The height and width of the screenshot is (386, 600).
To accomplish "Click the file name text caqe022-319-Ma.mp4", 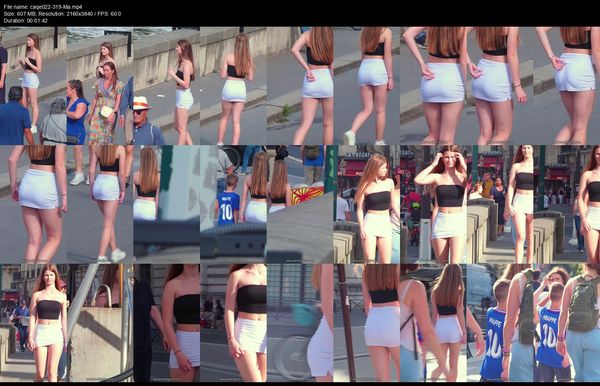I will (x=56, y=7).
